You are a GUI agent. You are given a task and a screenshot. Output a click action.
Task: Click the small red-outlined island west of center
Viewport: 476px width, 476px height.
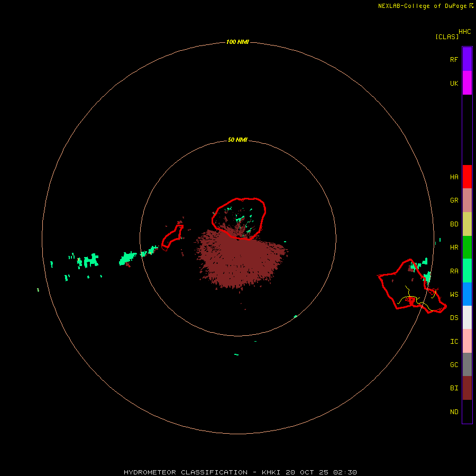tap(172, 236)
